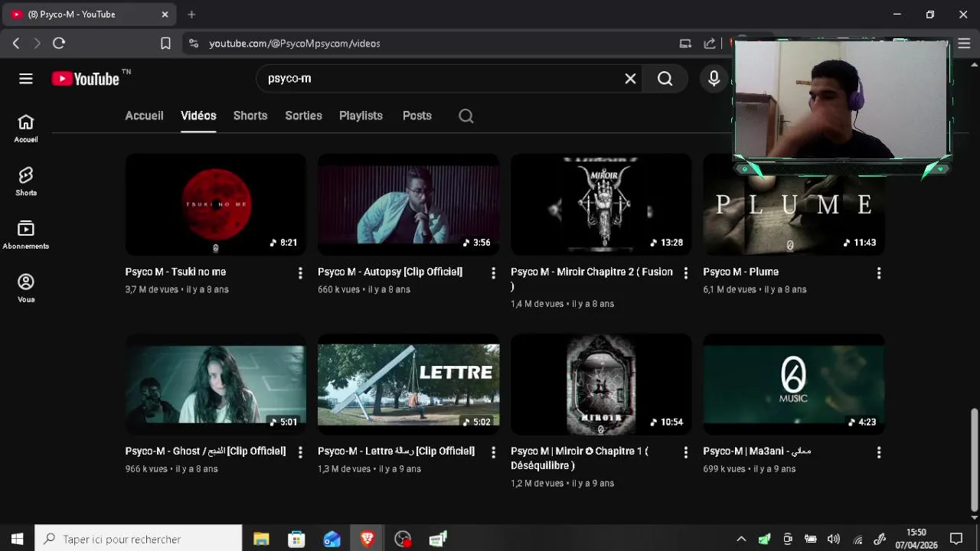
Task: Open Shorts in the left sidebar
Action: click(26, 182)
